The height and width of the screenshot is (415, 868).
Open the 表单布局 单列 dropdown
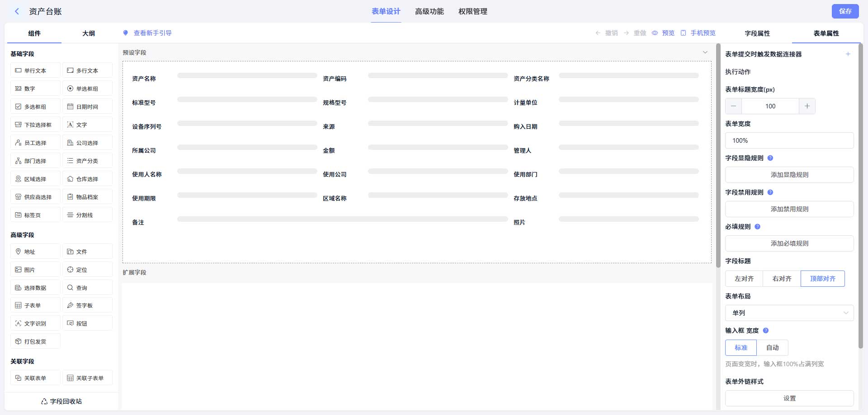click(789, 313)
